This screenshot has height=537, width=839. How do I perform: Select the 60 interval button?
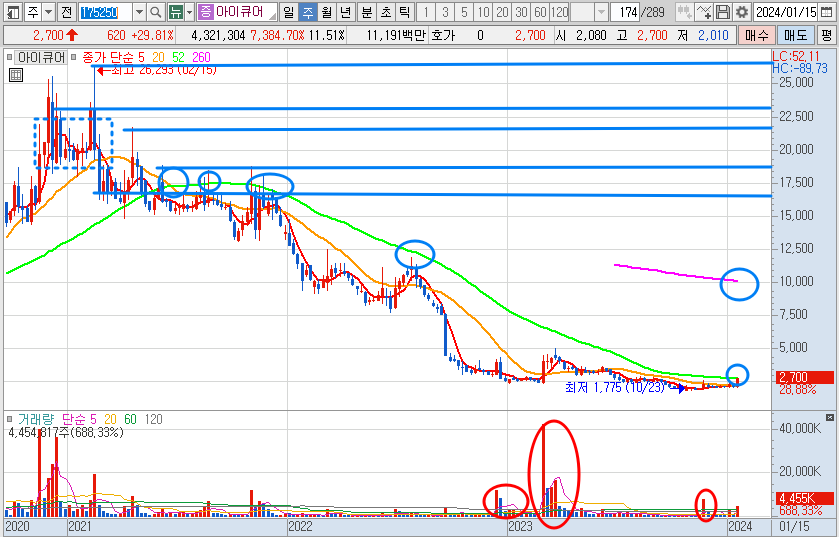tap(540, 12)
